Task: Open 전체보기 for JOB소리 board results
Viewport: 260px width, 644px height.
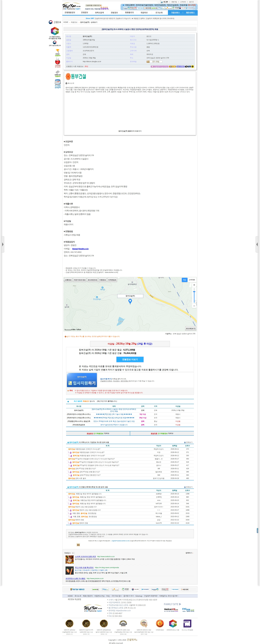Action: pos(188,442)
